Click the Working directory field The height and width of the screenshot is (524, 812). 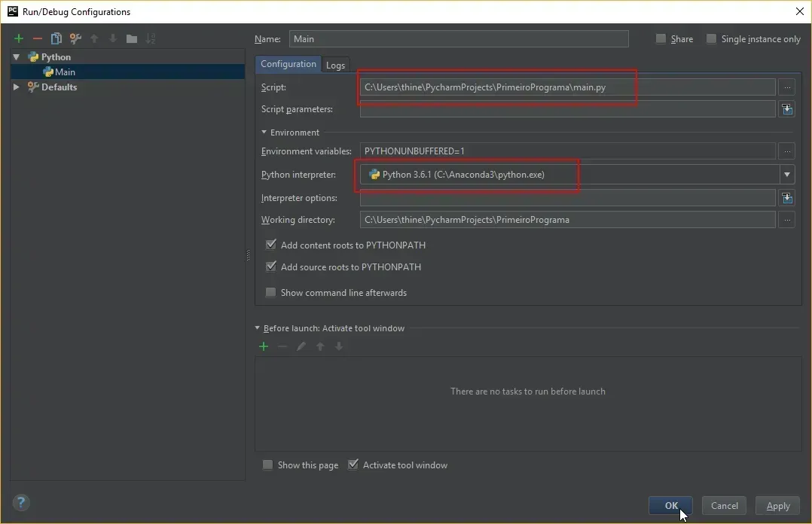[568, 220]
